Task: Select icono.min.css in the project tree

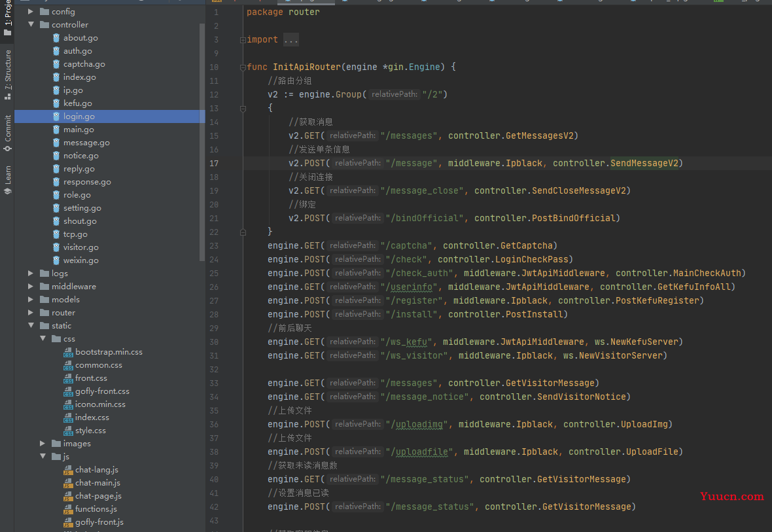Action: pyautogui.click(x=101, y=404)
